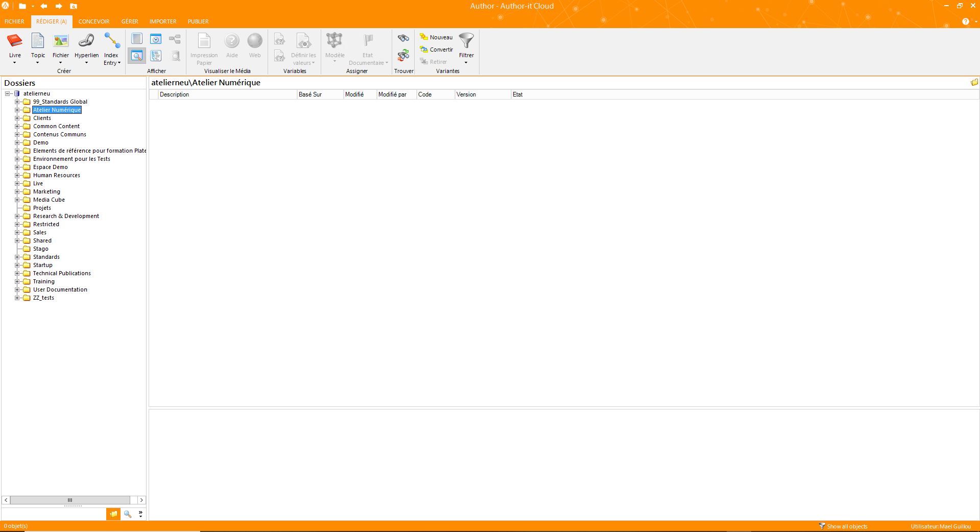Open the FICHIER menu
The image size is (980, 532).
point(14,21)
